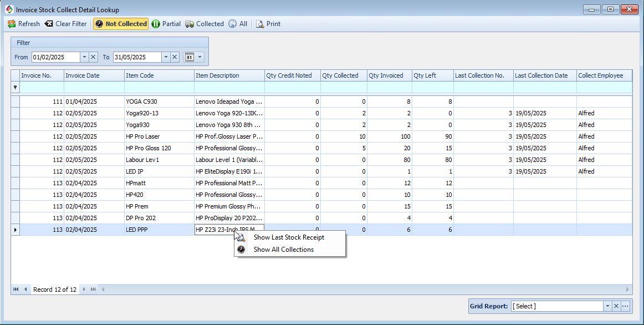Screen dimensions: 644x325
Task: Edit the To date field
Action: pos(137,57)
